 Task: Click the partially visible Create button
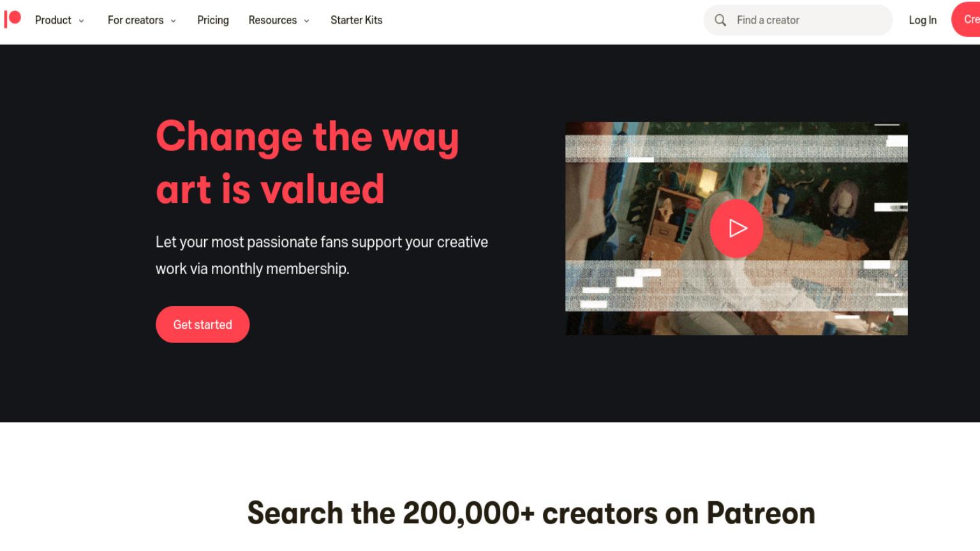coord(966,20)
